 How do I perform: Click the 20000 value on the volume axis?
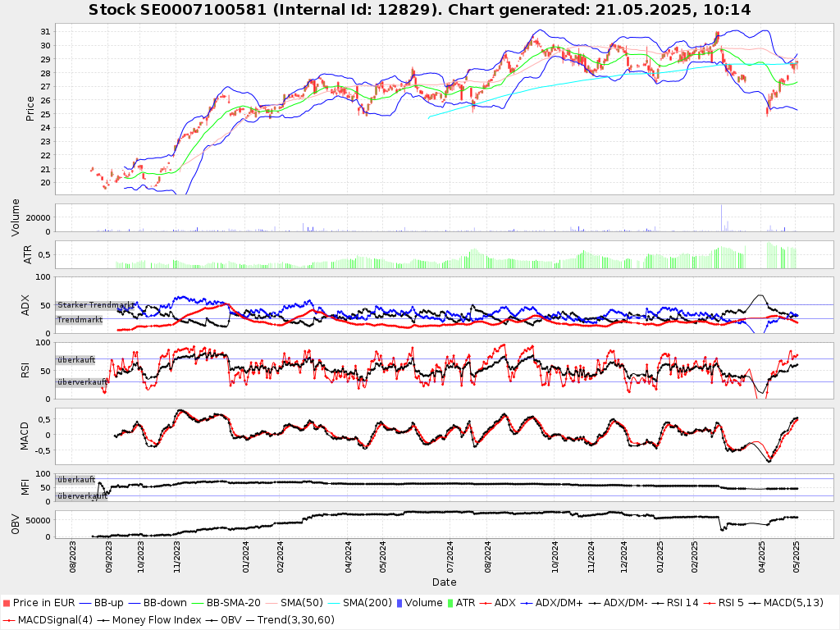(x=40, y=217)
